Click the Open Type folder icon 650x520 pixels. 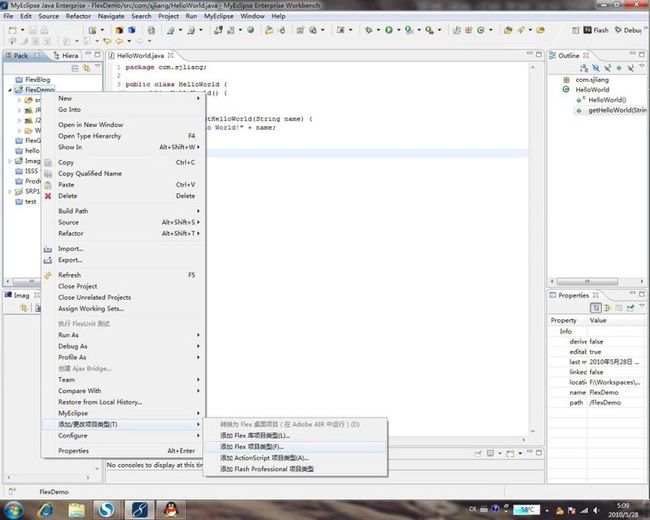tap(508, 30)
